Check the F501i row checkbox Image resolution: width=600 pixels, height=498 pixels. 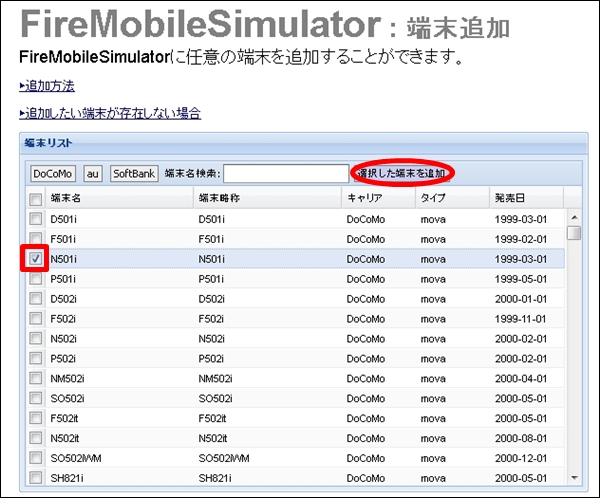coord(36,238)
